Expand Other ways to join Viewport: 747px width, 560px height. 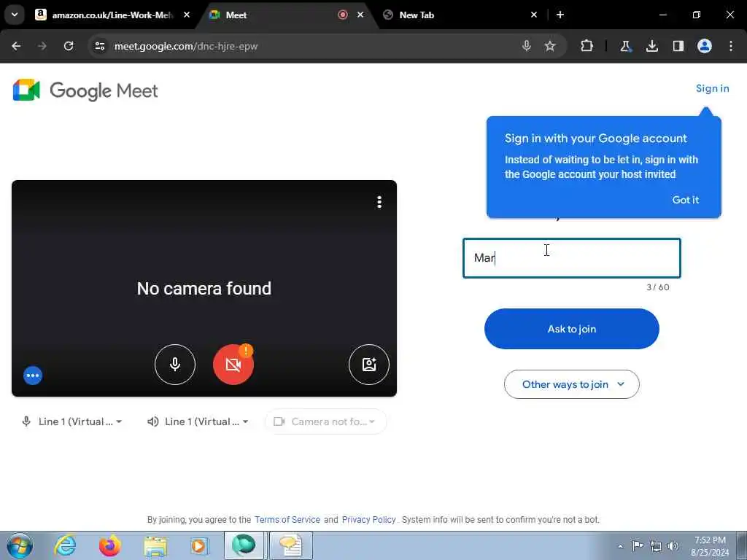(572, 384)
